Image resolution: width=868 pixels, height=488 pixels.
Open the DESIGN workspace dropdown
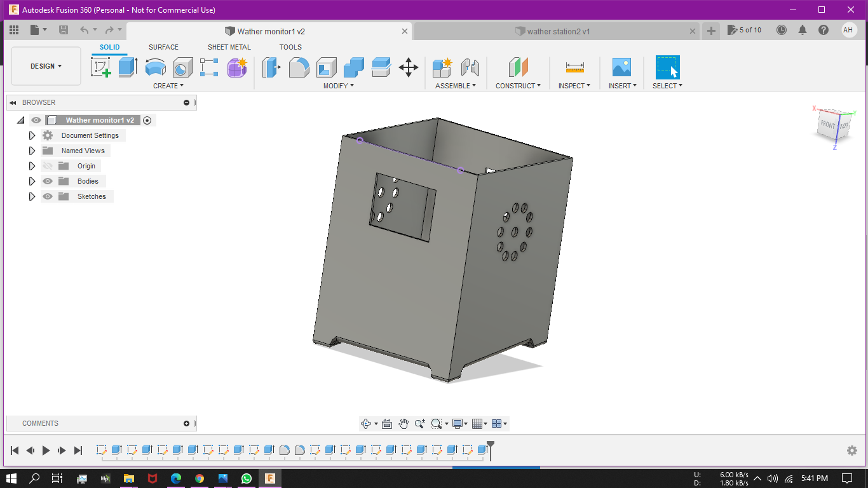(46, 66)
